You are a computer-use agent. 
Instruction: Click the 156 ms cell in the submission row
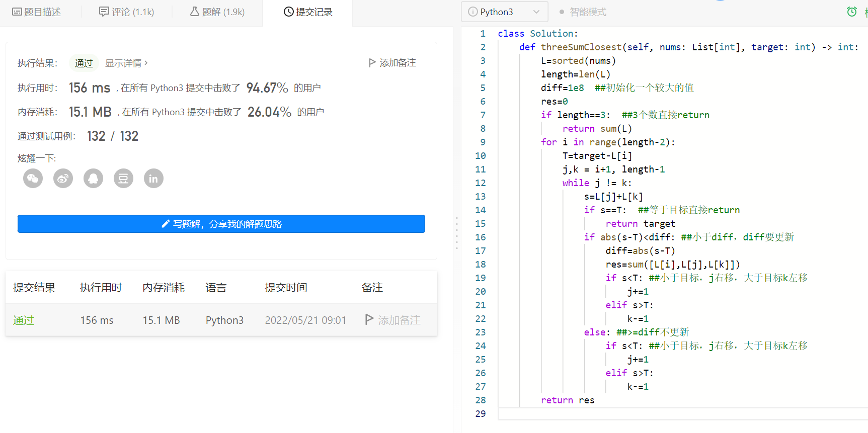click(97, 320)
